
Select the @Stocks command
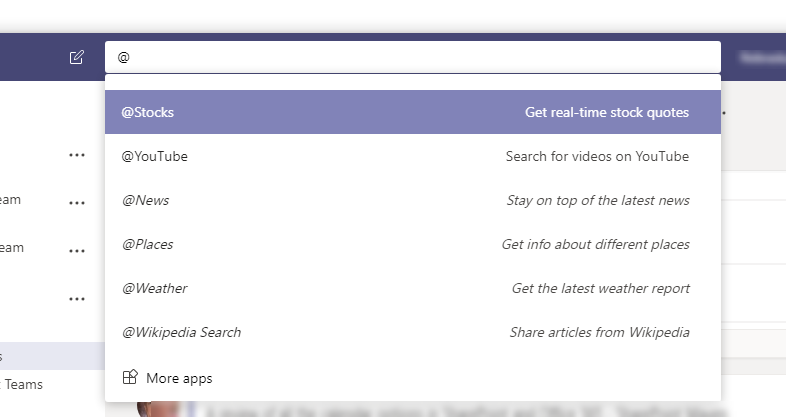[x=413, y=112]
